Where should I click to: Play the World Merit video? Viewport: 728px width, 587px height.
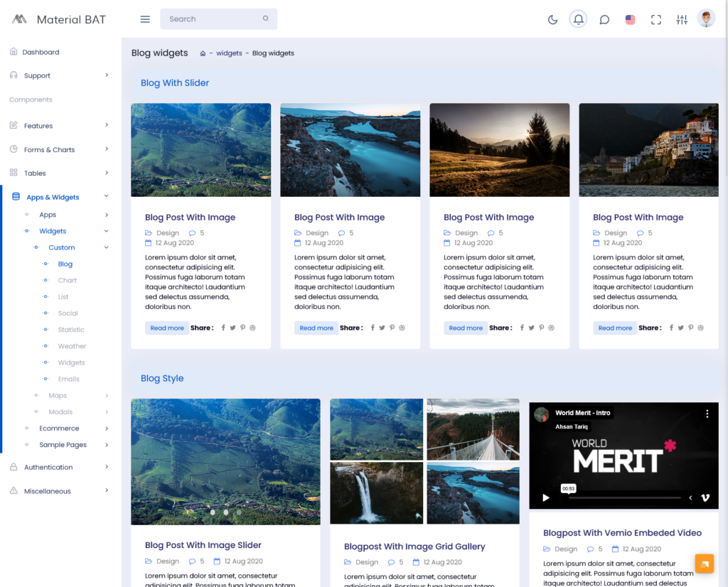click(546, 498)
